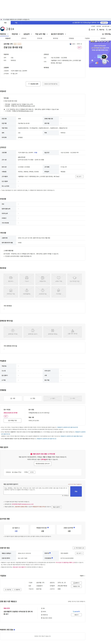This screenshot has width=111, height=644.
Task: Select the 기업 user type tab
Action: (16, 23)
